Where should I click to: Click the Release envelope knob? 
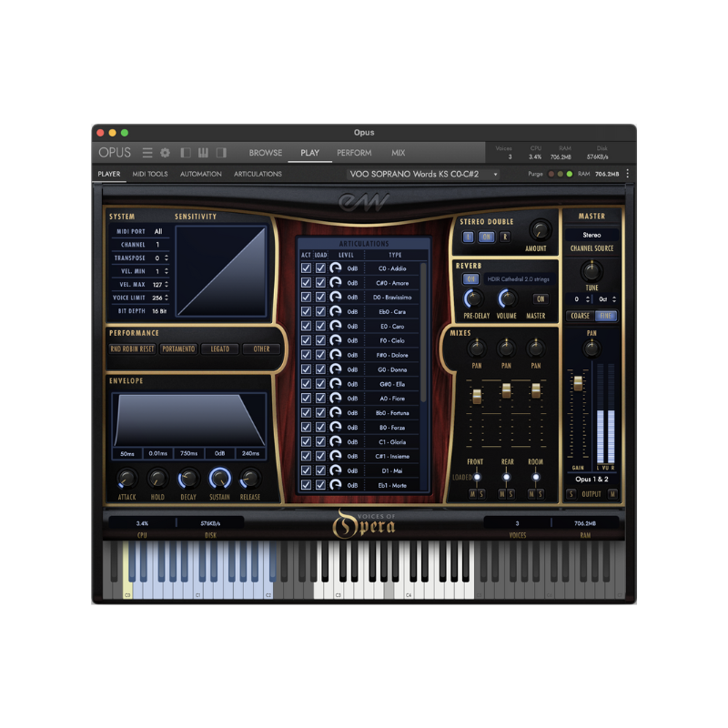coord(249,479)
